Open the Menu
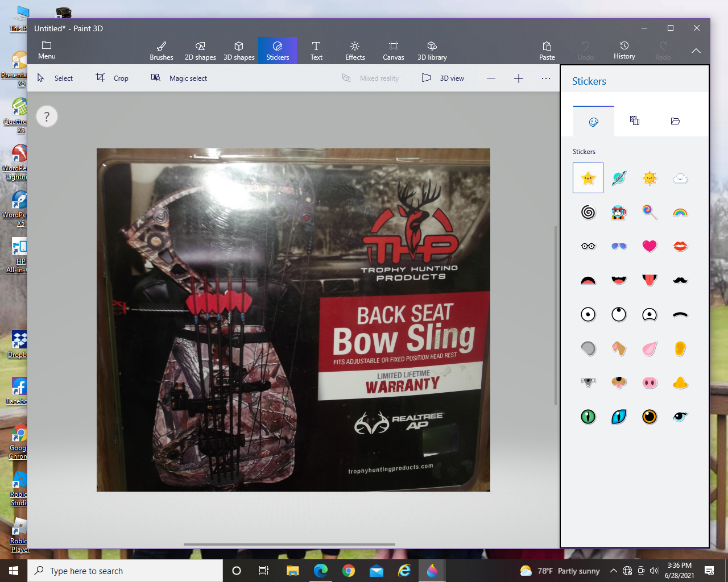Screen dimensions: 728x582 click(x=47, y=51)
